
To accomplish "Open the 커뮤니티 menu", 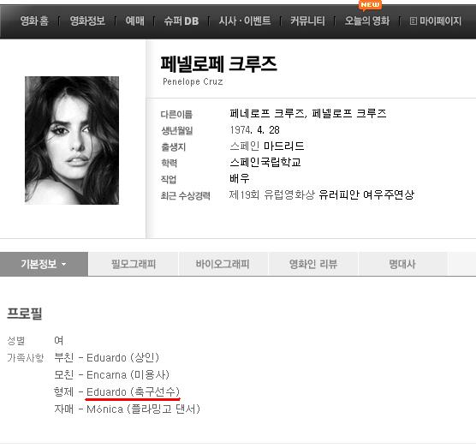I will (307, 21).
